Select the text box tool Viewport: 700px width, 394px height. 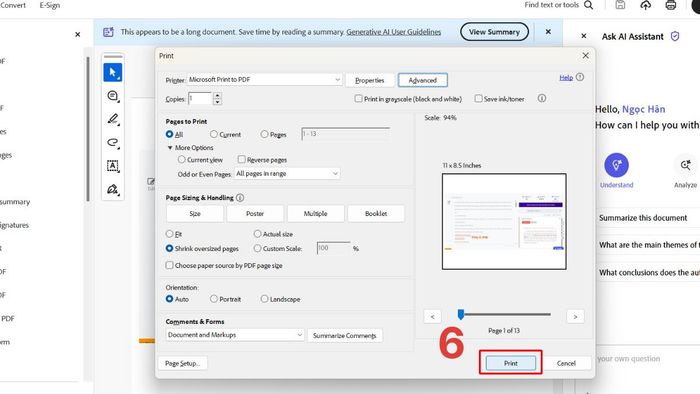[112, 166]
